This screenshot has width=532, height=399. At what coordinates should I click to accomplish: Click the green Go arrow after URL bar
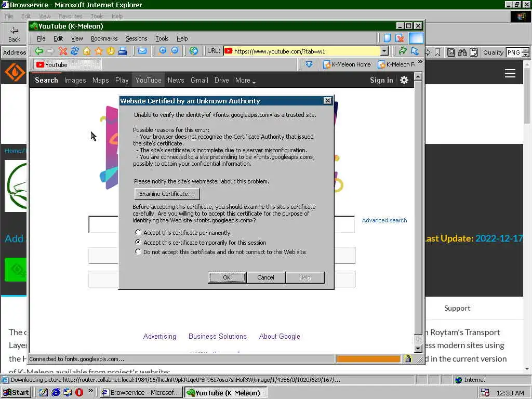tap(403, 51)
